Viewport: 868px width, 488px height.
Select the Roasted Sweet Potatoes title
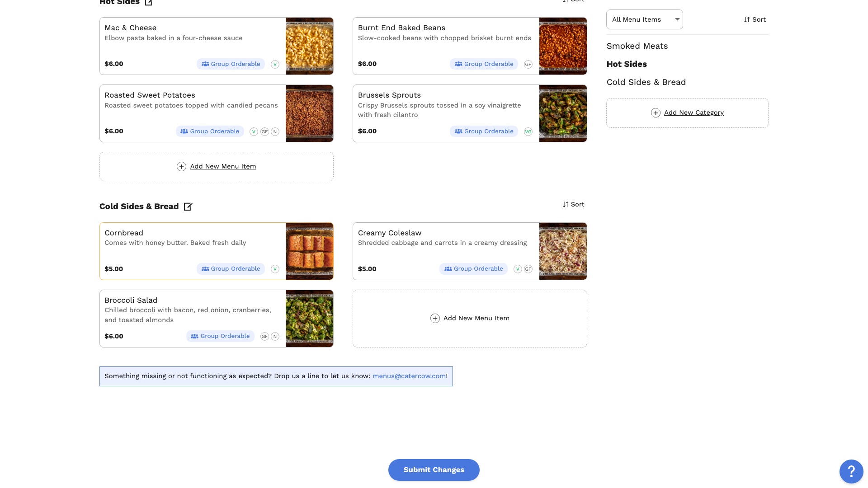(x=150, y=95)
